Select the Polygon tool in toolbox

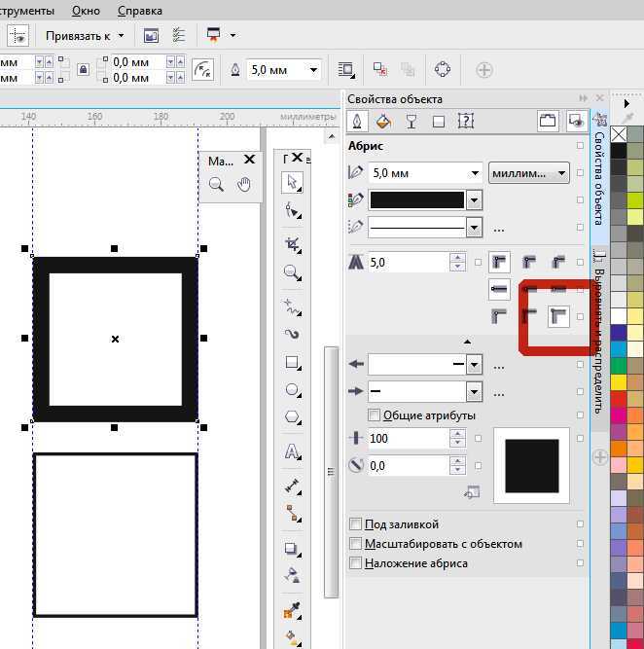[292, 417]
